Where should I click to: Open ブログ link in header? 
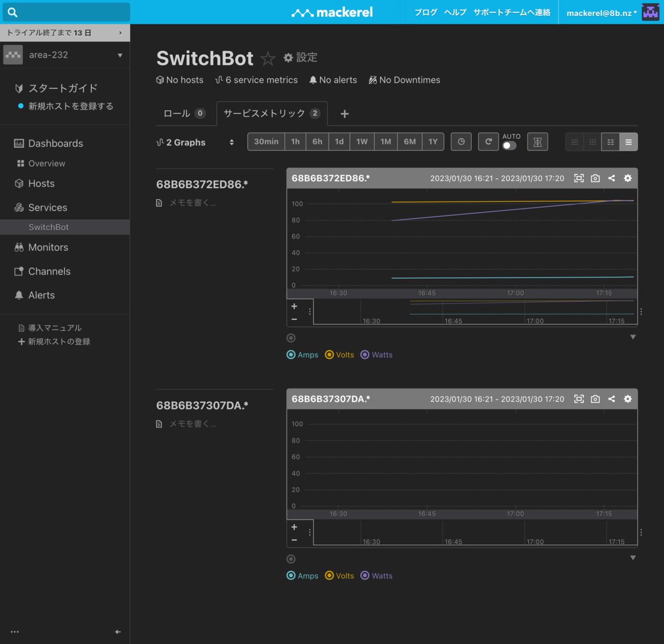426,12
